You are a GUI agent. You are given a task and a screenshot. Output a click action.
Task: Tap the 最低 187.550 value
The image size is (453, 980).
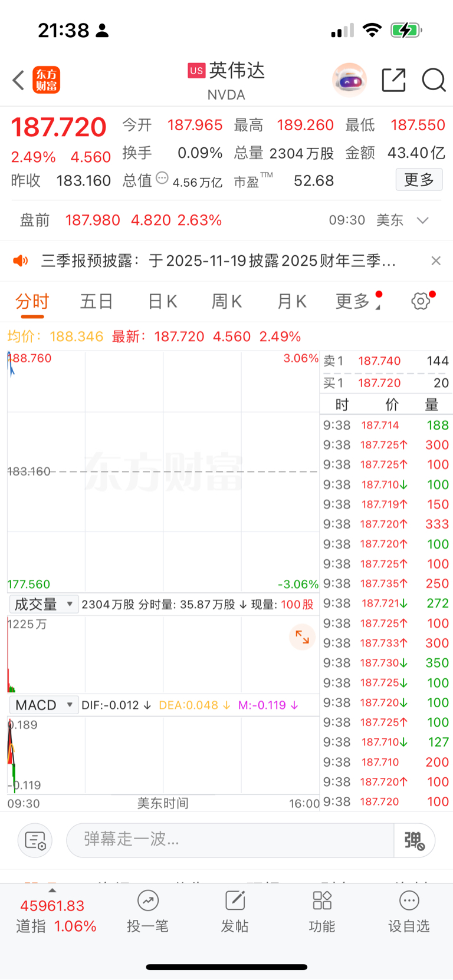point(418,125)
